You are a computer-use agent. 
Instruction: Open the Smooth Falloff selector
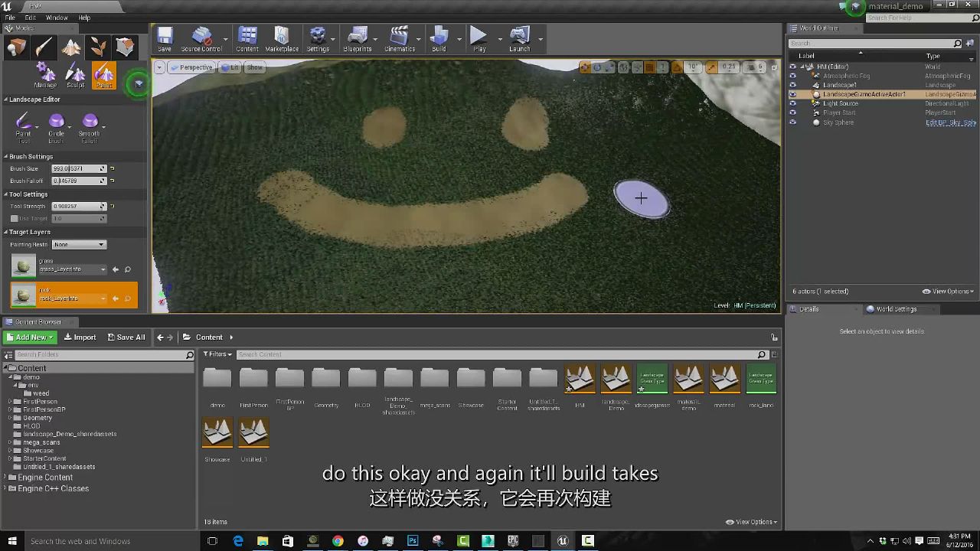pos(90,127)
